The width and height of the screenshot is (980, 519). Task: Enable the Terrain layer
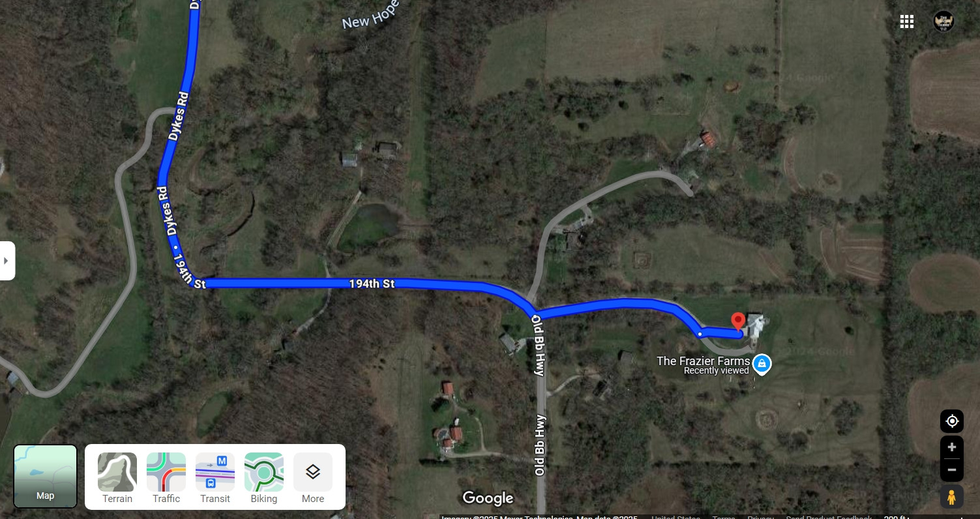(117, 478)
